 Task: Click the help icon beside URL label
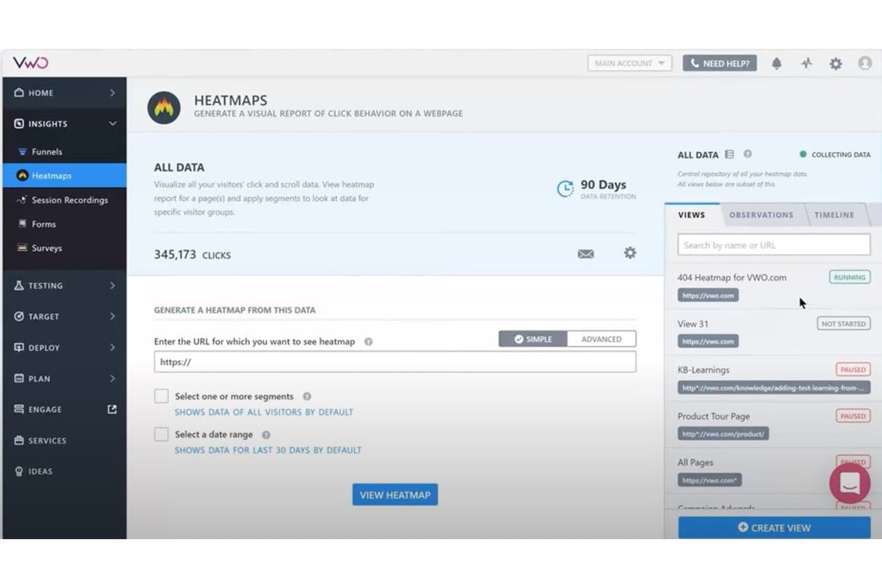tap(368, 341)
